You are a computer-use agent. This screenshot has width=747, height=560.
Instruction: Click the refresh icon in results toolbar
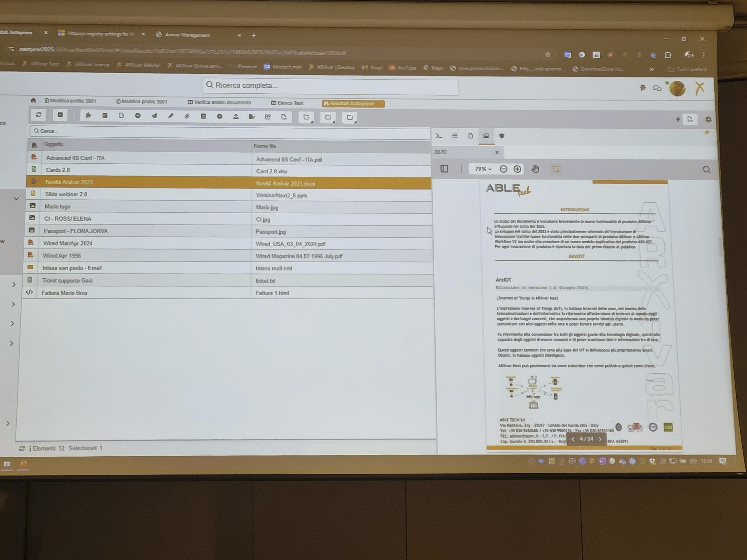coord(39,115)
